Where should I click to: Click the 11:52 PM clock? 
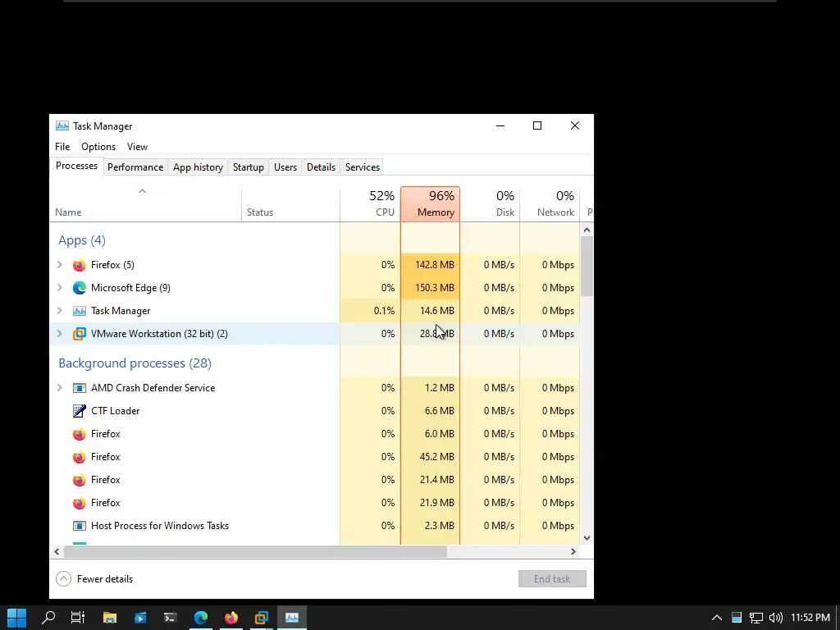810,618
